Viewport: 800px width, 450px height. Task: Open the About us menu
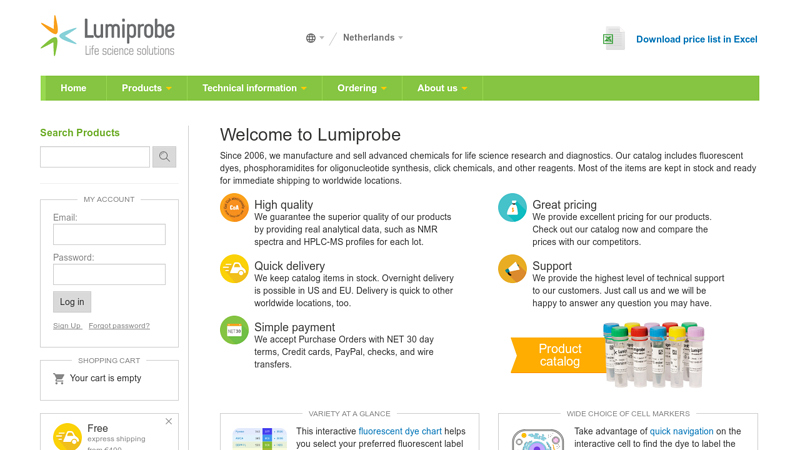pyautogui.click(x=442, y=88)
